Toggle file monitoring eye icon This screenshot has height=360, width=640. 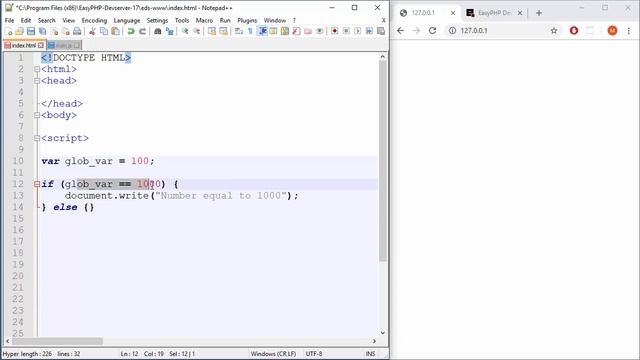pyautogui.click(x=320, y=31)
